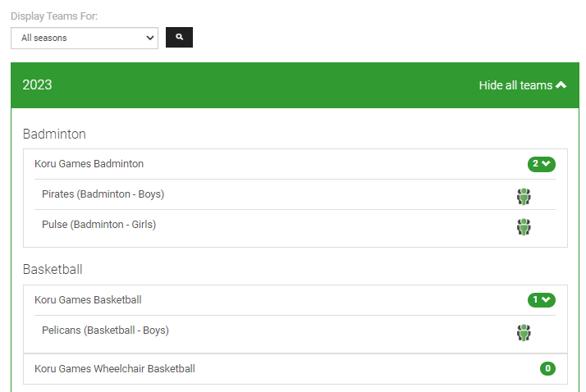Click the 2023 season header

point(37,85)
